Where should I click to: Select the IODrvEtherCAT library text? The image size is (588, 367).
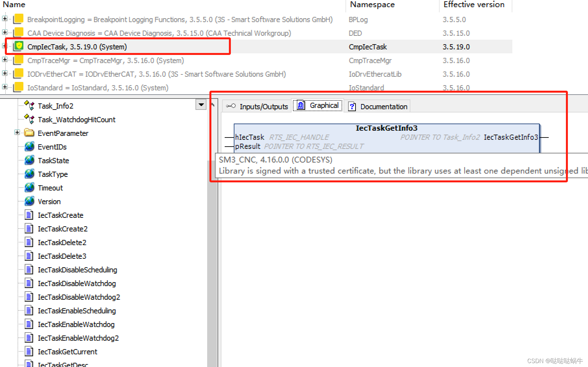point(156,74)
